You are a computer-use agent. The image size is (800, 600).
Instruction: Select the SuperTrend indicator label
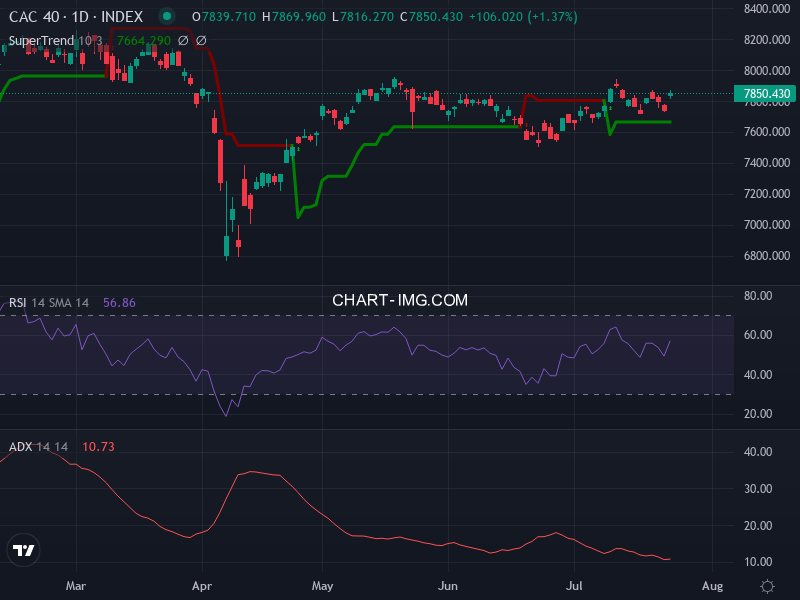coord(41,40)
